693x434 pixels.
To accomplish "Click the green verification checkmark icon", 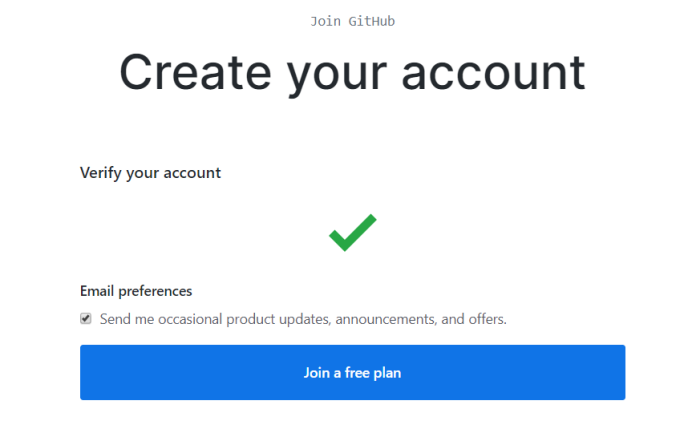I will click(352, 232).
